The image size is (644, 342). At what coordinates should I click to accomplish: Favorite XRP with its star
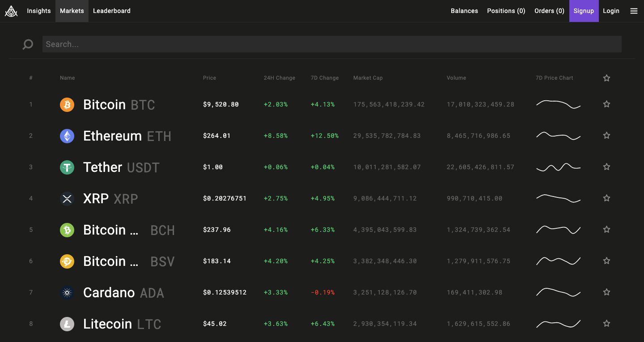point(606,198)
